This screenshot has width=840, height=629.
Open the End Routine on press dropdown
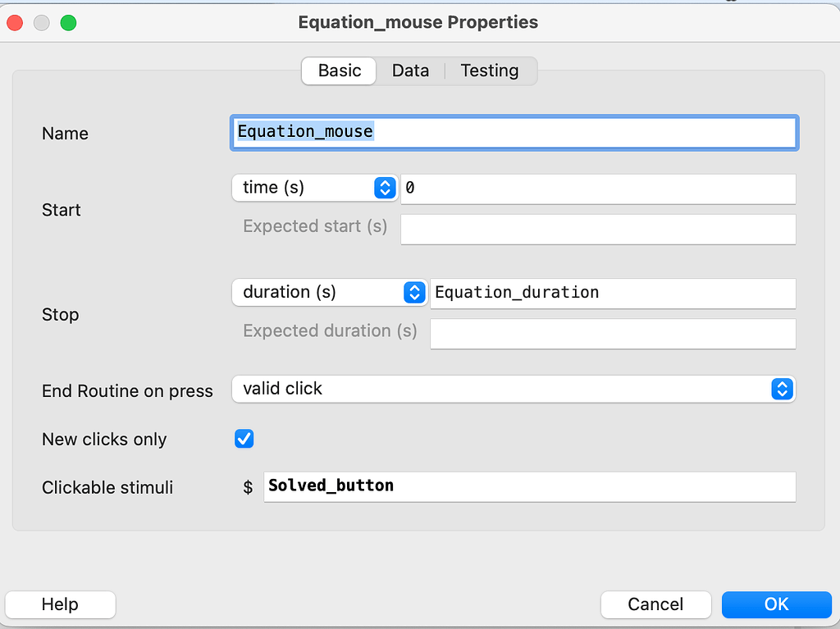click(514, 389)
